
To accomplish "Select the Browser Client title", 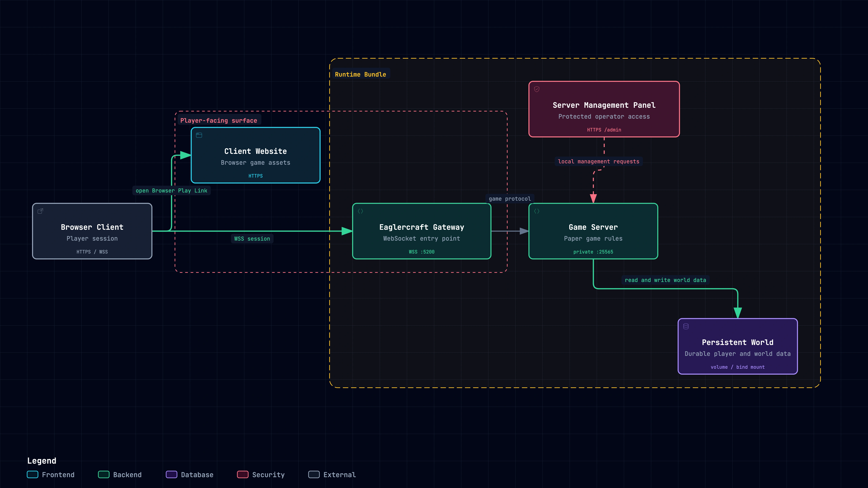I will (x=92, y=227).
